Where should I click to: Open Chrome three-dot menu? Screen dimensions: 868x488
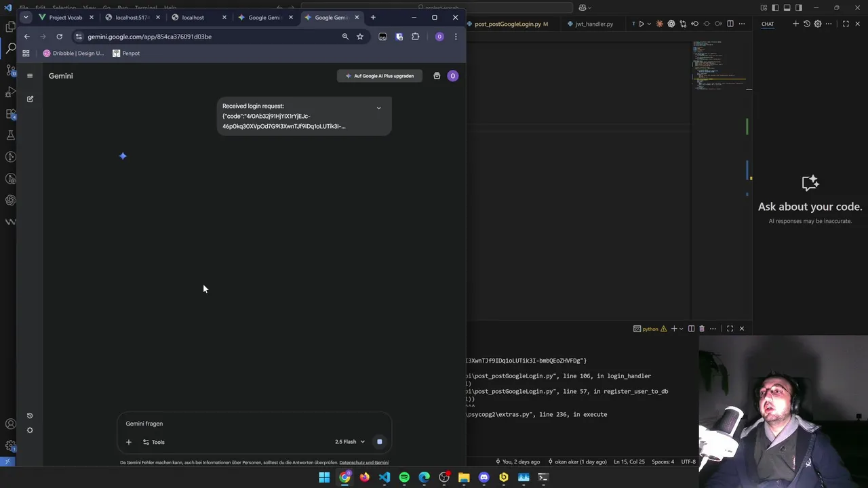pyautogui.click(x=456, y=37)
